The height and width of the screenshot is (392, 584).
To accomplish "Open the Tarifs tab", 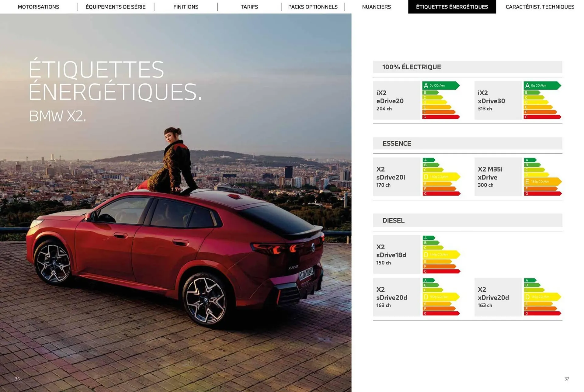I will point(249,7).
